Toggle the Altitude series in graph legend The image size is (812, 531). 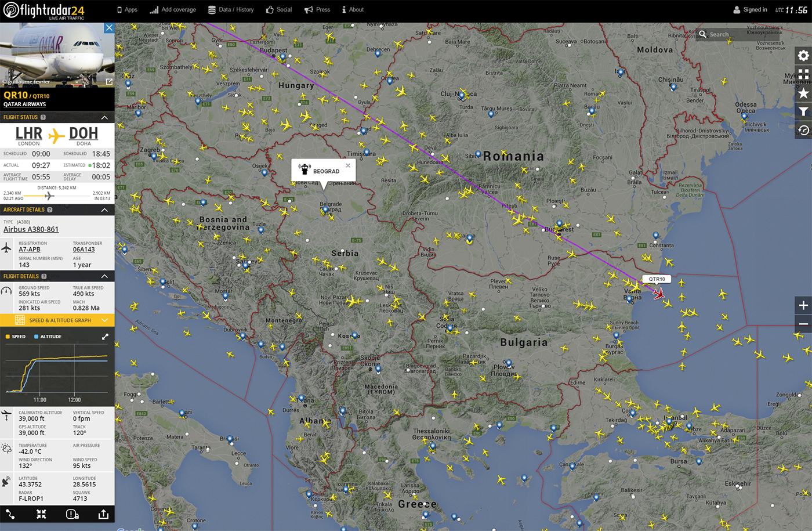point(48,337)
